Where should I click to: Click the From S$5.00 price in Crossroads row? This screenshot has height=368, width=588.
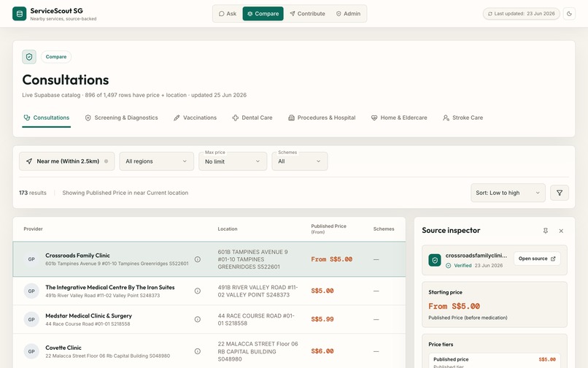point(331,259)
